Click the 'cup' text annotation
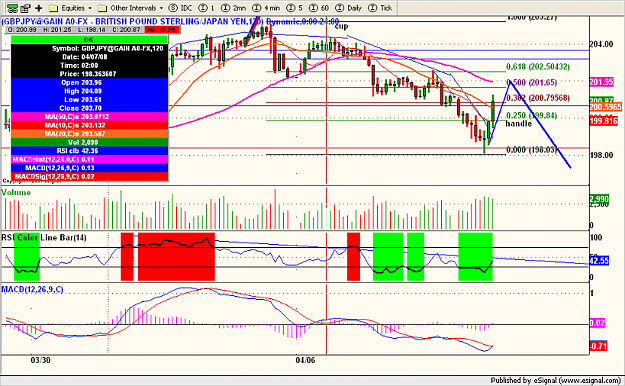Image resolution: width=625 pixels, height=386 pixels. [x=341, y=26]
